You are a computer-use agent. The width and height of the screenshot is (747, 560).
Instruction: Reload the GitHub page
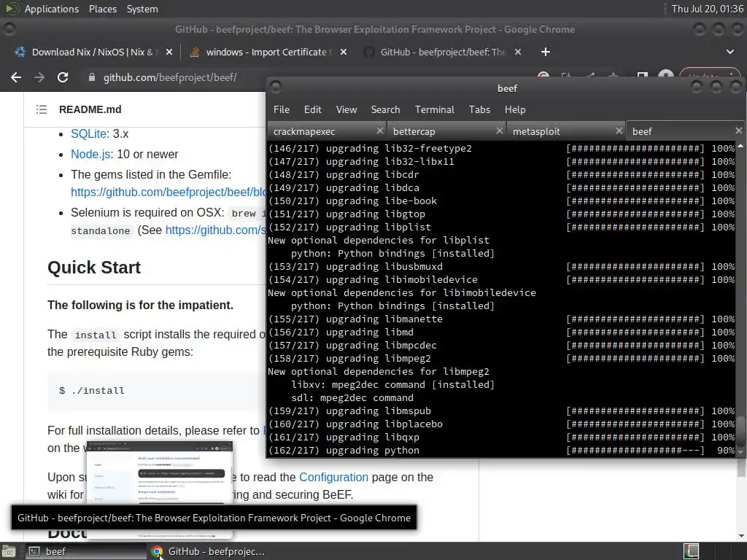(63, 77)
